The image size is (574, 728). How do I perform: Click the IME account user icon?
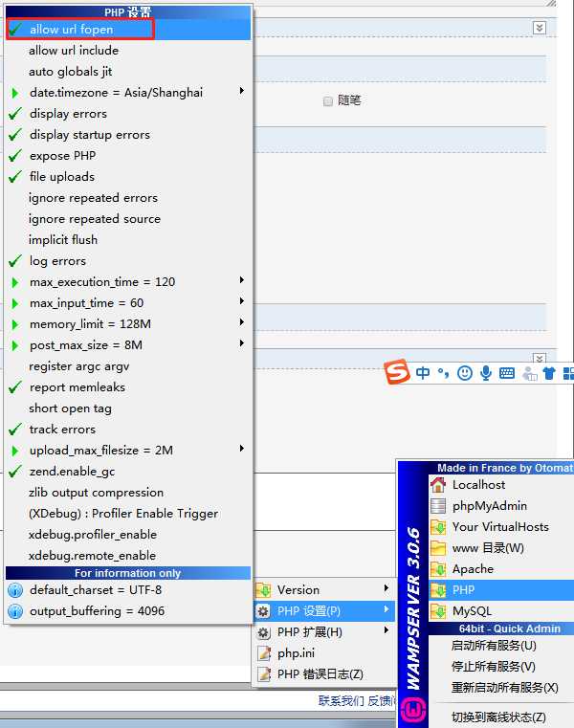pos(529,373)
